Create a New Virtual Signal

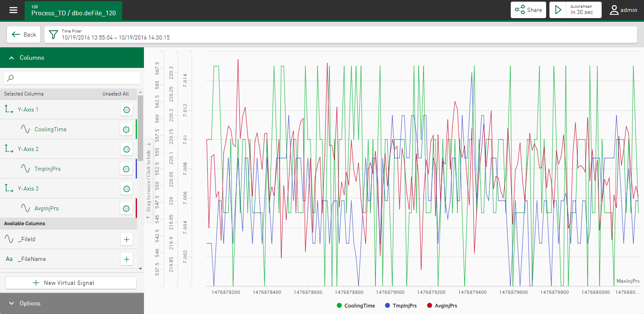71,283
